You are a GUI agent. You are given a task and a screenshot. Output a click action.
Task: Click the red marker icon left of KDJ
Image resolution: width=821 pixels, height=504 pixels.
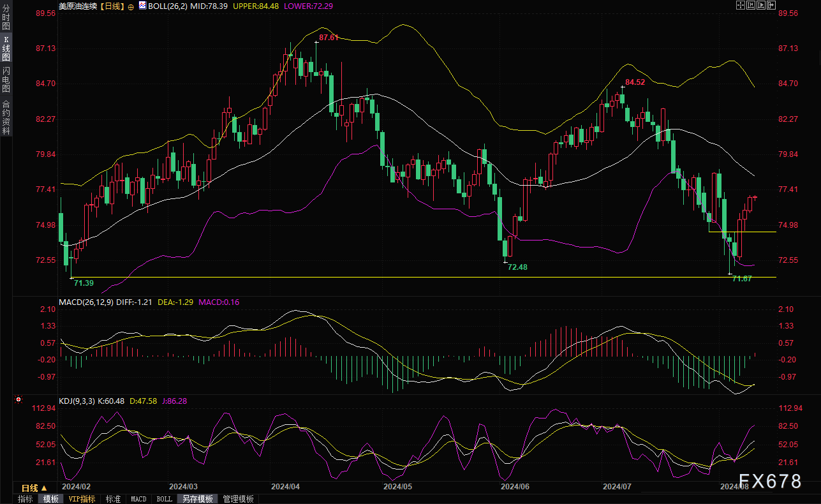[18, 400]
